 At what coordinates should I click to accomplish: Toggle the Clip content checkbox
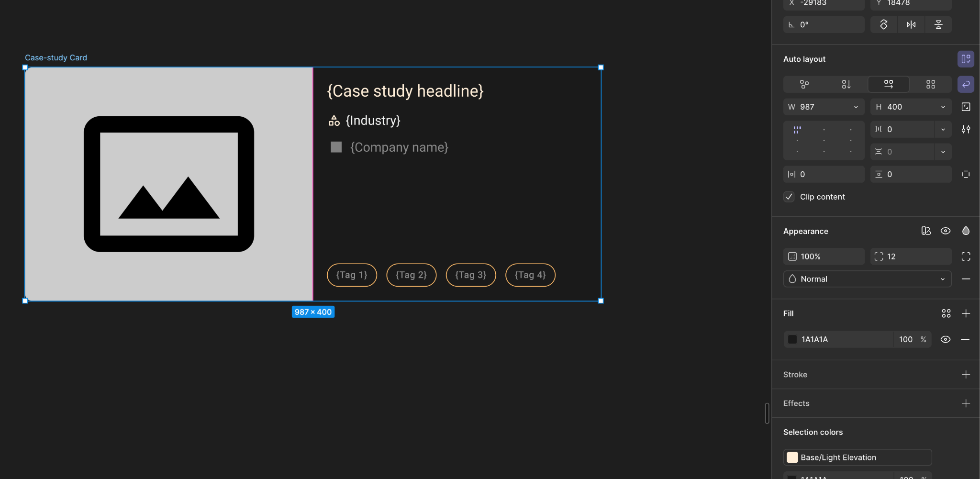tap(789, 197)
